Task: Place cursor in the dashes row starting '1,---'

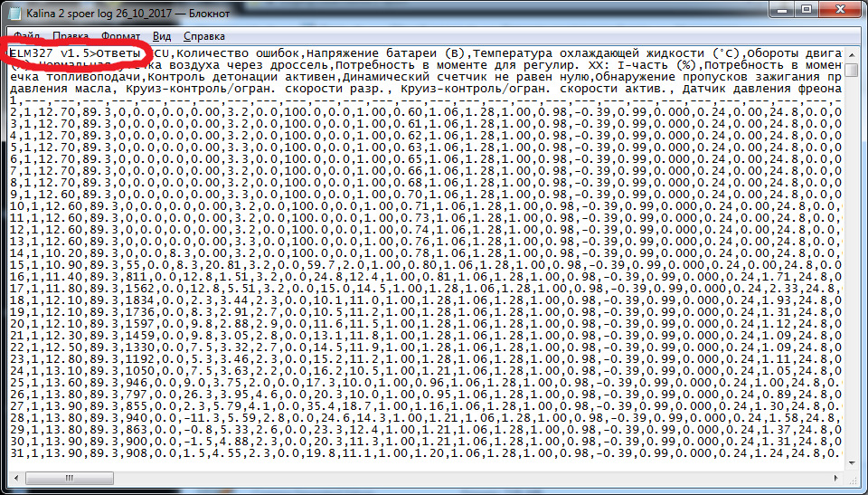Action: click(x=426, y=100)
